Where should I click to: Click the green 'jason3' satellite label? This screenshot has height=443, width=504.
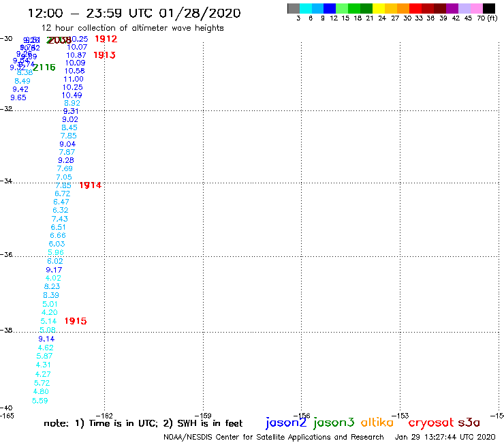click(334, 423)
